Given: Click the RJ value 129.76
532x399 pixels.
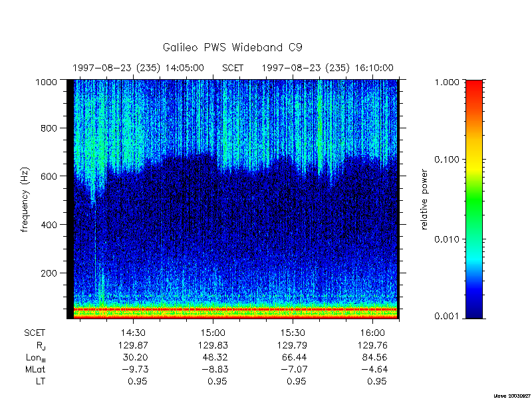Looking at the screenshot, I should pyautogui.click(x=372, y=345).
